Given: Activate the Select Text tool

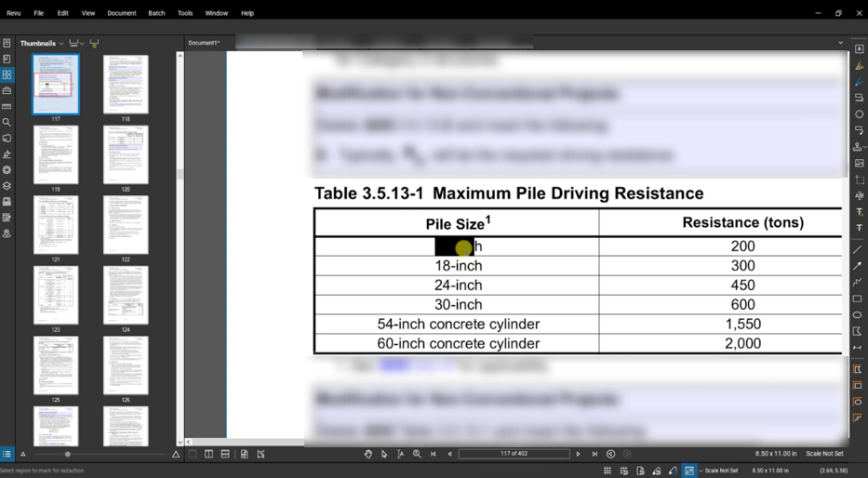Looking at the screenshot, I should click(400, 454).
